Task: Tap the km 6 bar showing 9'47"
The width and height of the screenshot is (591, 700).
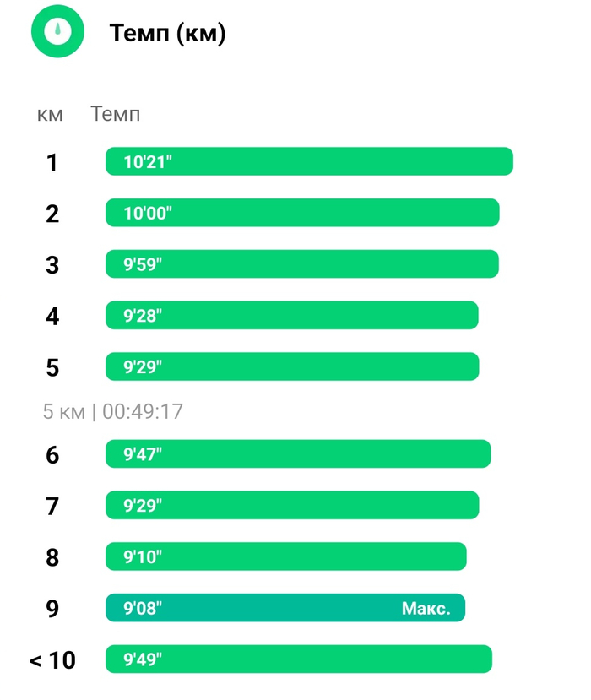Action: [x=298, y=454]
